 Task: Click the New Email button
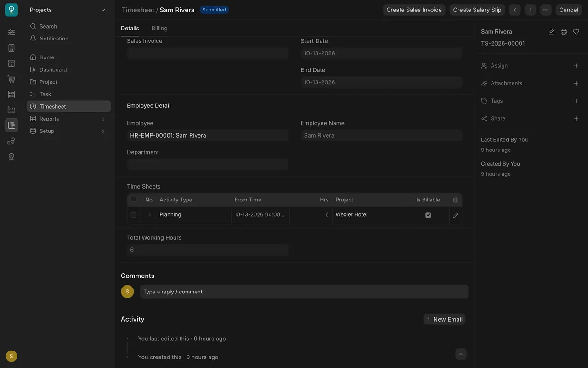tap(444, 319)
